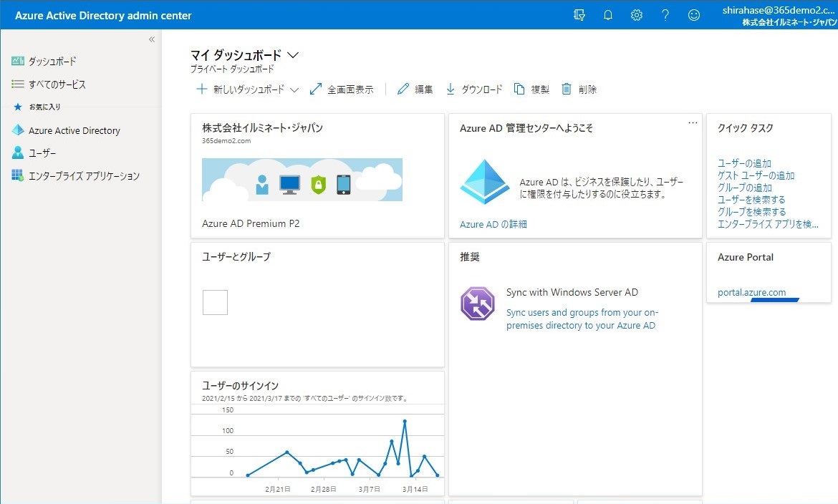838x504 pixels.
Task: Click the enterprise applications grid icon
Action: coord(18,175)
